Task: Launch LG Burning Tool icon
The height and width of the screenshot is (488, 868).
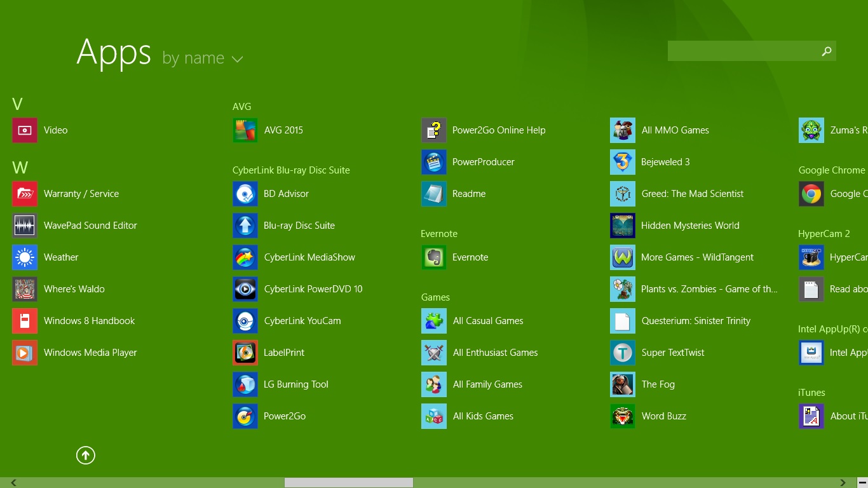Action: pos(245,384)
